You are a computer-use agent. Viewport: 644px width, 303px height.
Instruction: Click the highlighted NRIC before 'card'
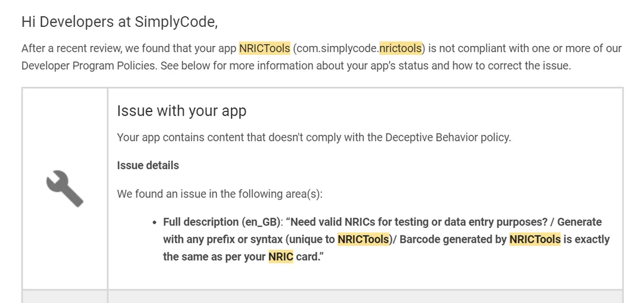pyautogui.click(x=281, y=256)
